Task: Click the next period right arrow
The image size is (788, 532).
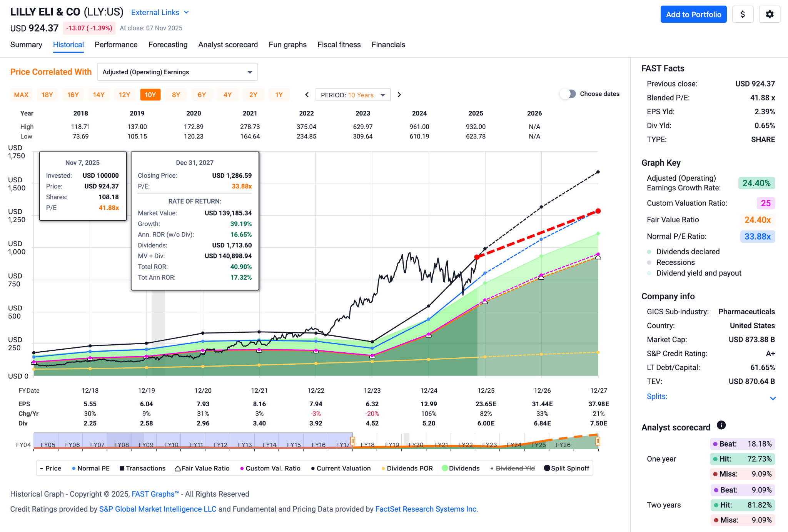Action: [399, 95]
